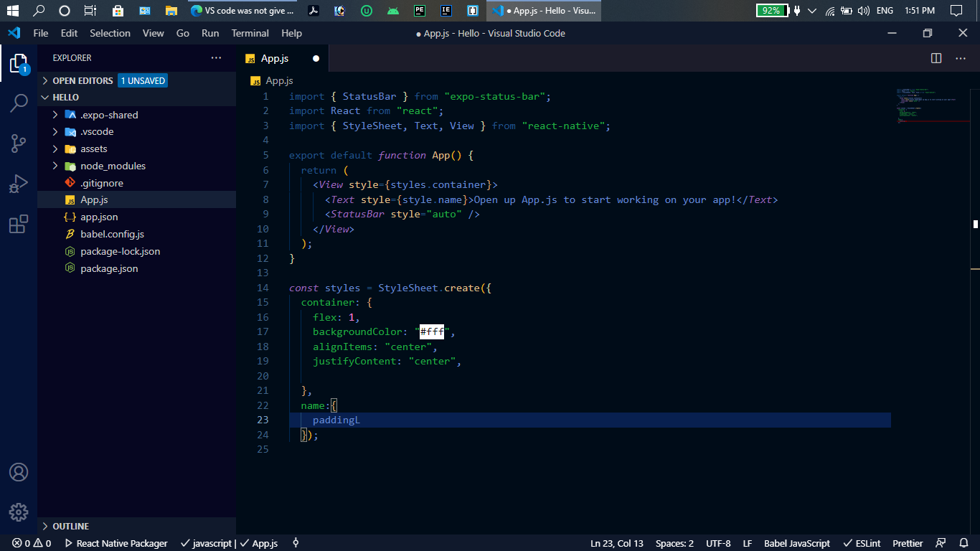Click the #fff color value in code
The width and height of the screenshot is (980, 551).
(431, 331)
